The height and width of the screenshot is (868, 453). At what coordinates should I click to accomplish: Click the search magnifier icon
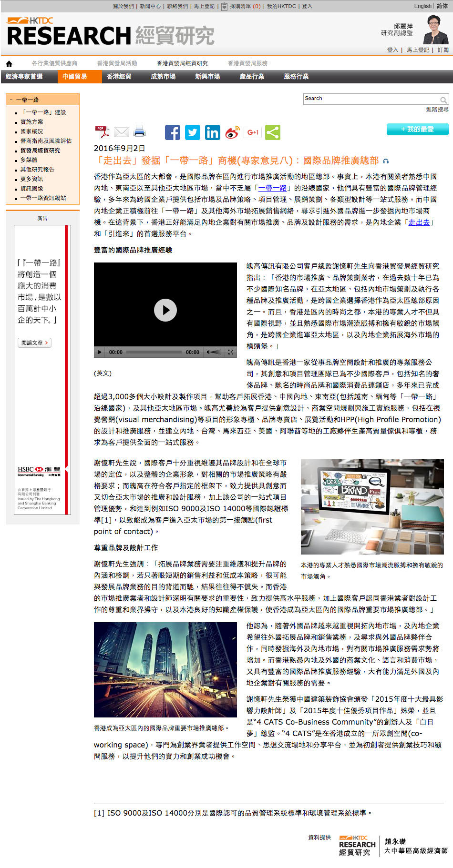443,100
